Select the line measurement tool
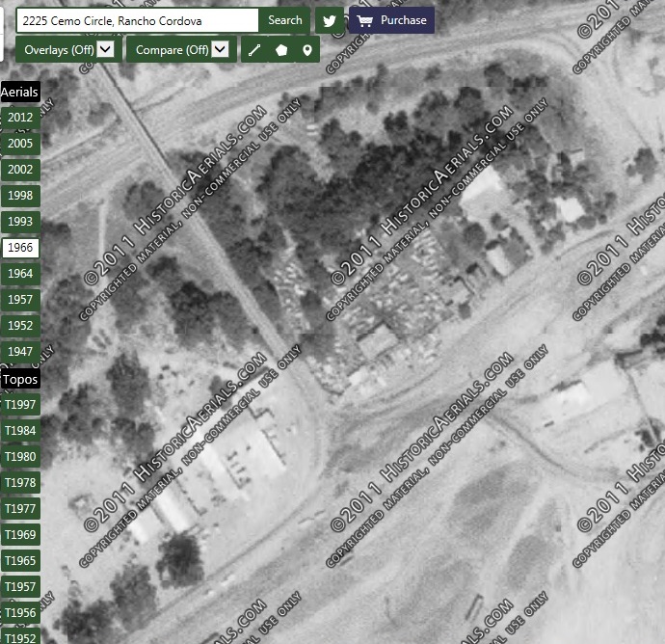 (254, 50)
